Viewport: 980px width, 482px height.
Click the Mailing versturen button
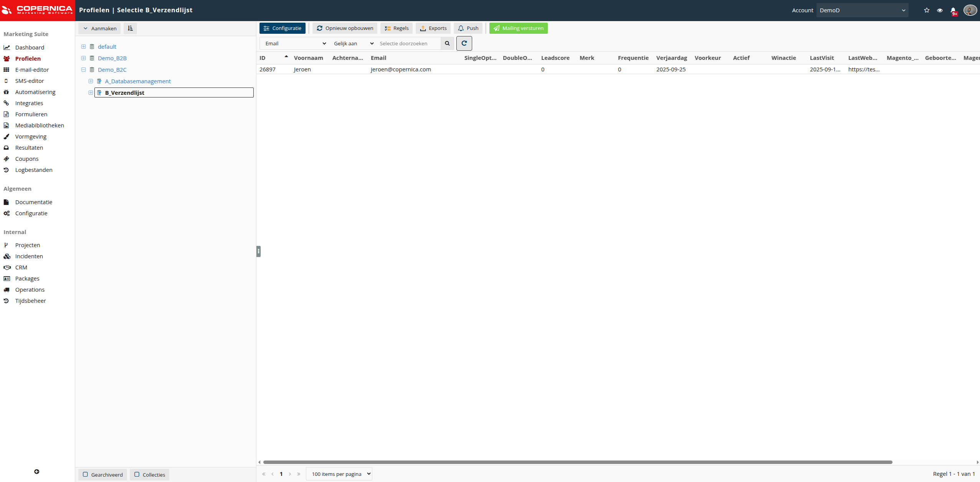pos(518,28)
